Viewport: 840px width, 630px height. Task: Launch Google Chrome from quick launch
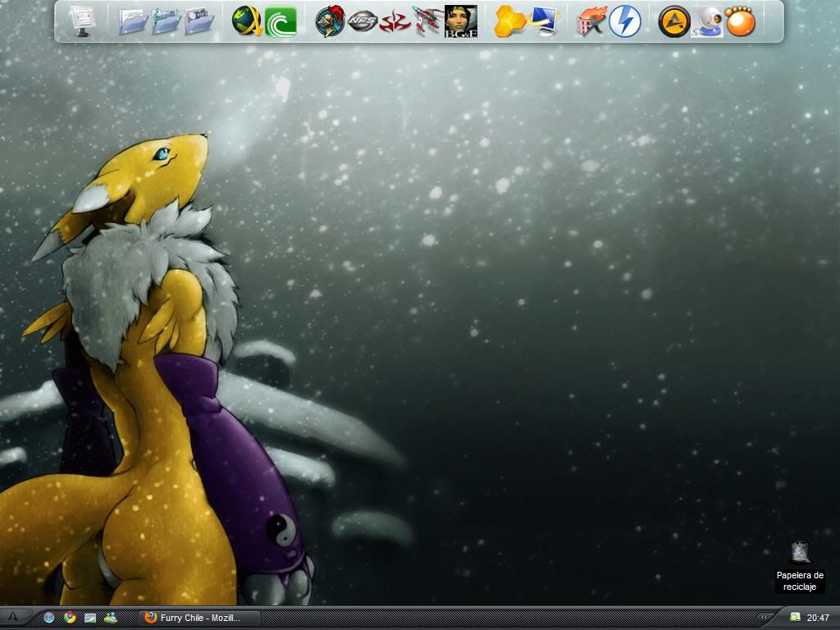pyautogui.click(x=70, y=618)
